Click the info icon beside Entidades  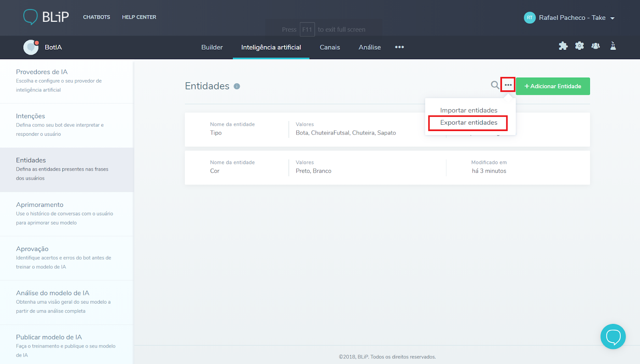click(x=237, y=86)
